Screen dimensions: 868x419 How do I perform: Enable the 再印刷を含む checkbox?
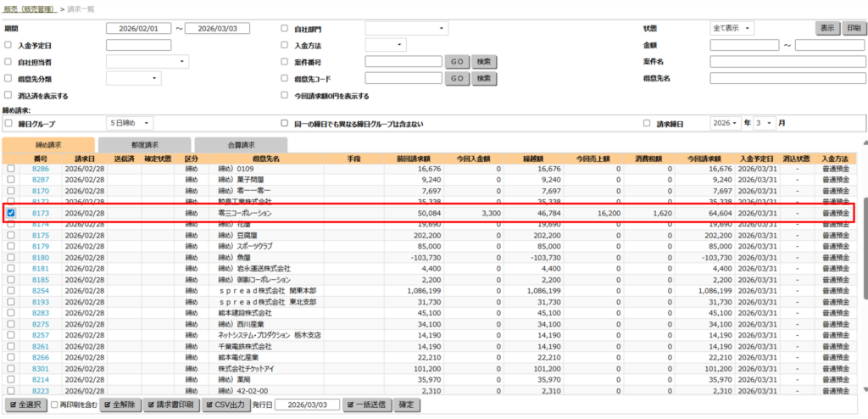click(55, 405)
